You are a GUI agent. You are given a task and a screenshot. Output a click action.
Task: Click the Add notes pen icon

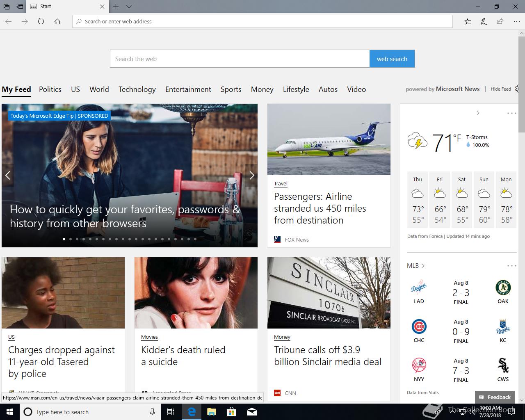[x=484, y=21]
